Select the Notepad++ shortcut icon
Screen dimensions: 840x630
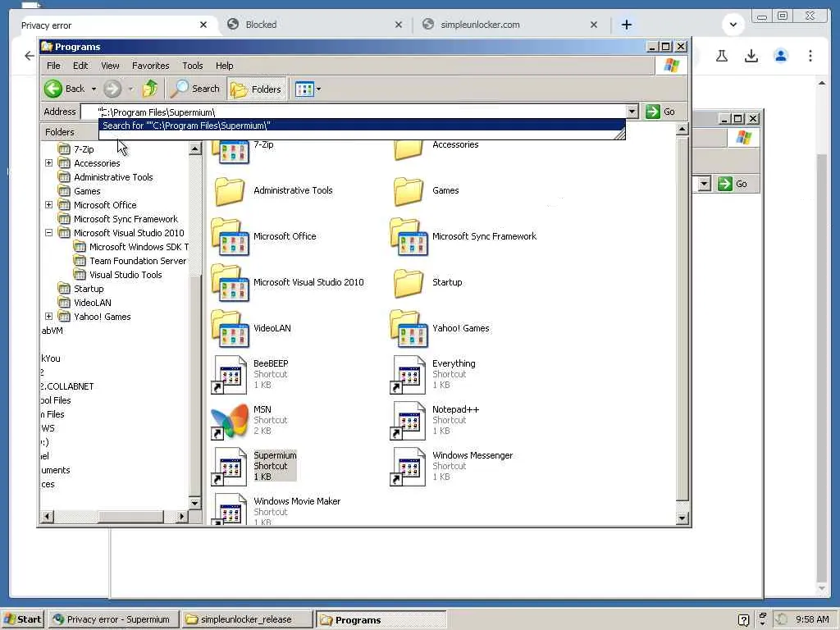(409, 421)
